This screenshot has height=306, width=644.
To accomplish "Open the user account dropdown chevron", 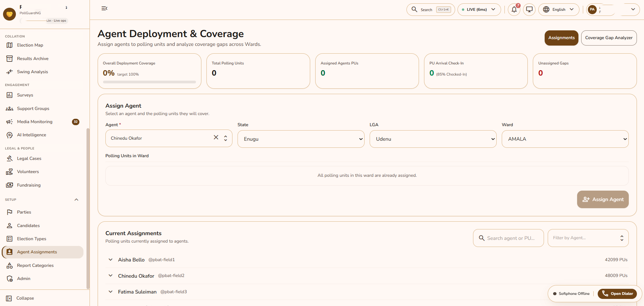I will click(633, 9).
